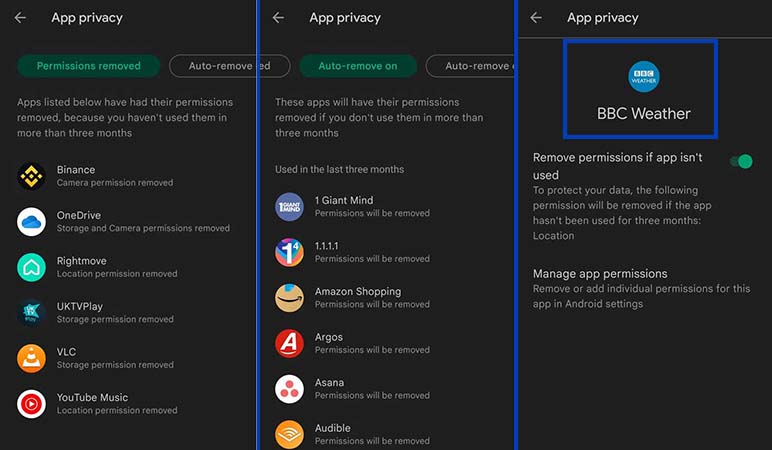Viewport: 772px width, 450px height.
Task: Go back from the BBC Weather screen
Action: point(536,18)
